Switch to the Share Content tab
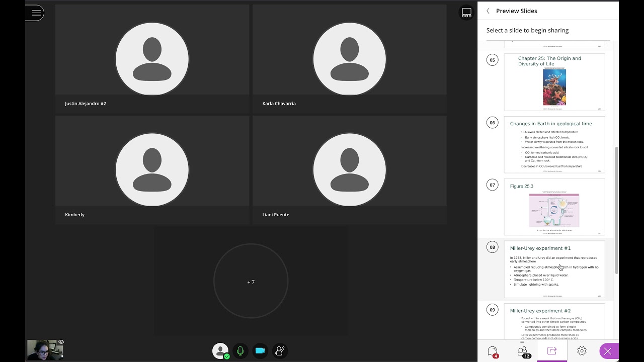 click(x=552, y=351)
